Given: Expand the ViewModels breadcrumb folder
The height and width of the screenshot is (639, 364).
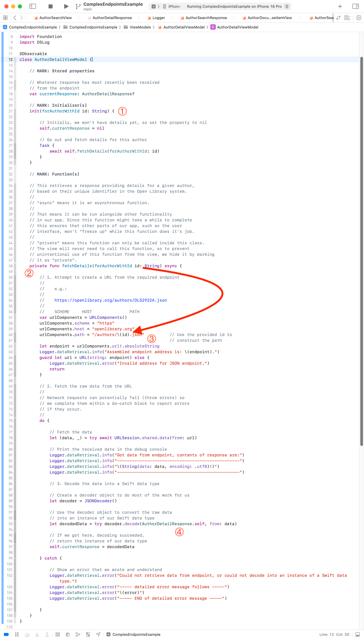Looking at the screenshot, I should [140, 27].
